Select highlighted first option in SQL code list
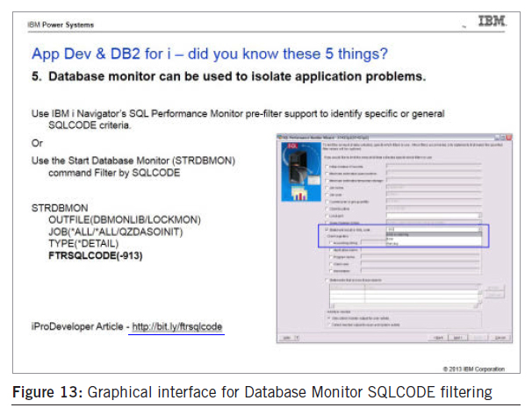Image resolution: width=532 pixels, height=415 pixels. click(434, 234)
